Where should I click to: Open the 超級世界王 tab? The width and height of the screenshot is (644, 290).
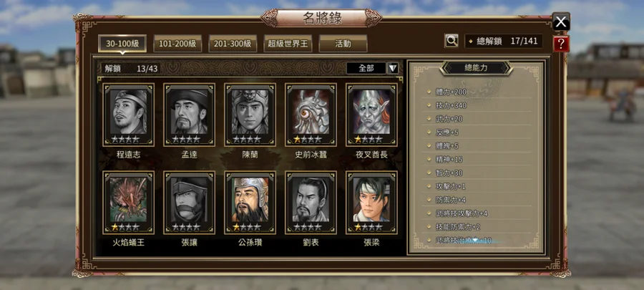[x=288, y=44]
